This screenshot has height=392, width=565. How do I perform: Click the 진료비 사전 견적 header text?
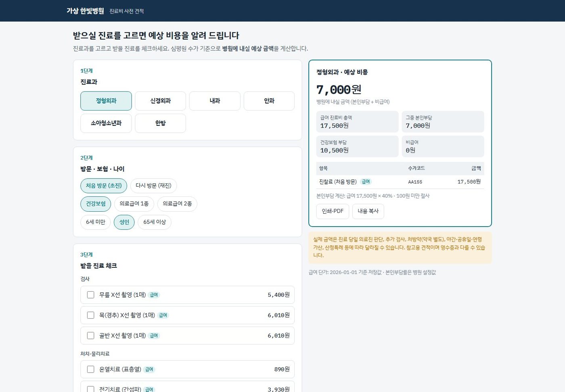pos(127,11)
